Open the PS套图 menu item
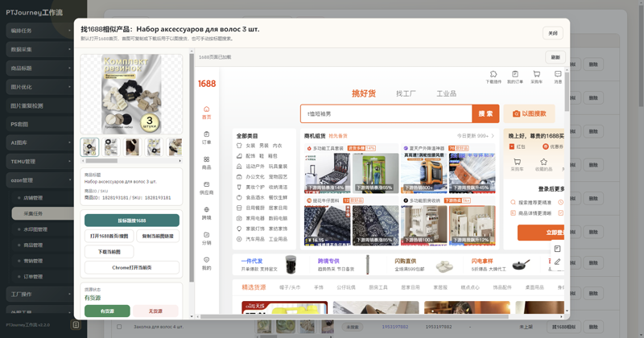The image size is (644, 338). [x=39, y=124]
